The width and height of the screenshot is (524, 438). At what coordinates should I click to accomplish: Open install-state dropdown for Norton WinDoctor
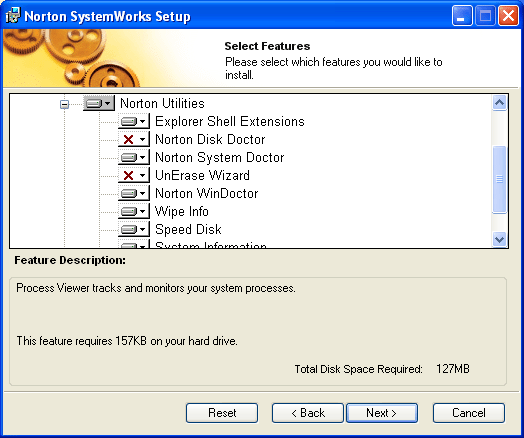134,193
